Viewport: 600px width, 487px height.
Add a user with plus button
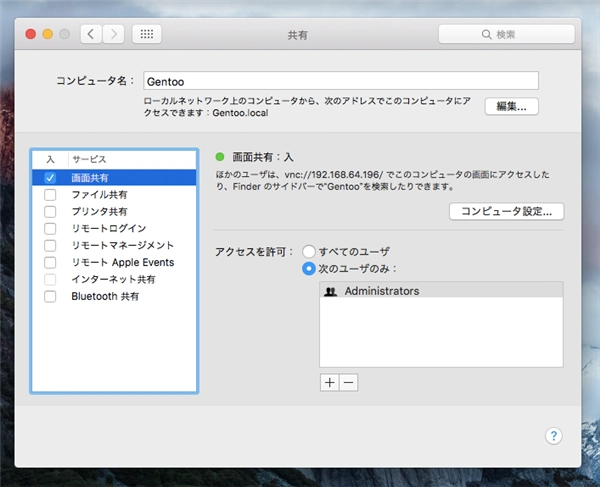[330, 382]
